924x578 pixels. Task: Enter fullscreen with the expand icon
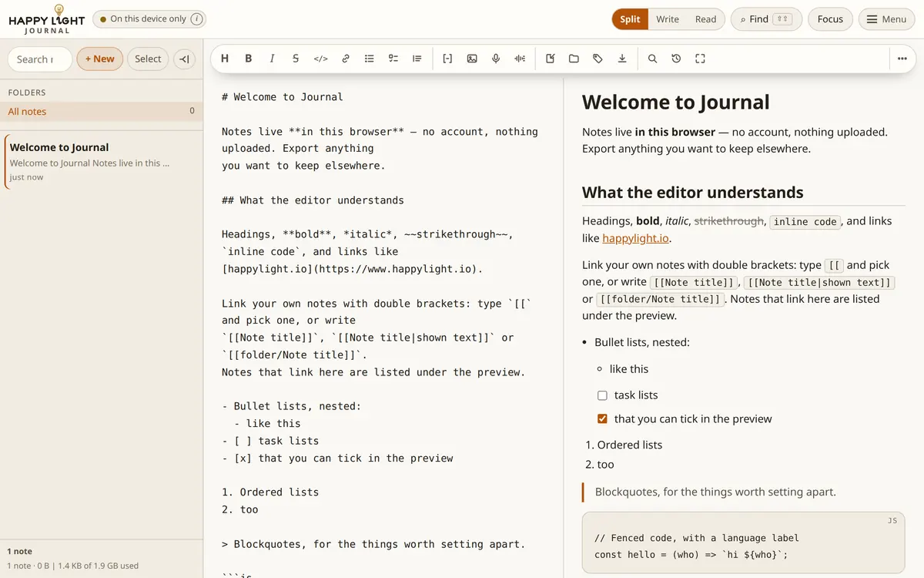tap(700, 59)
